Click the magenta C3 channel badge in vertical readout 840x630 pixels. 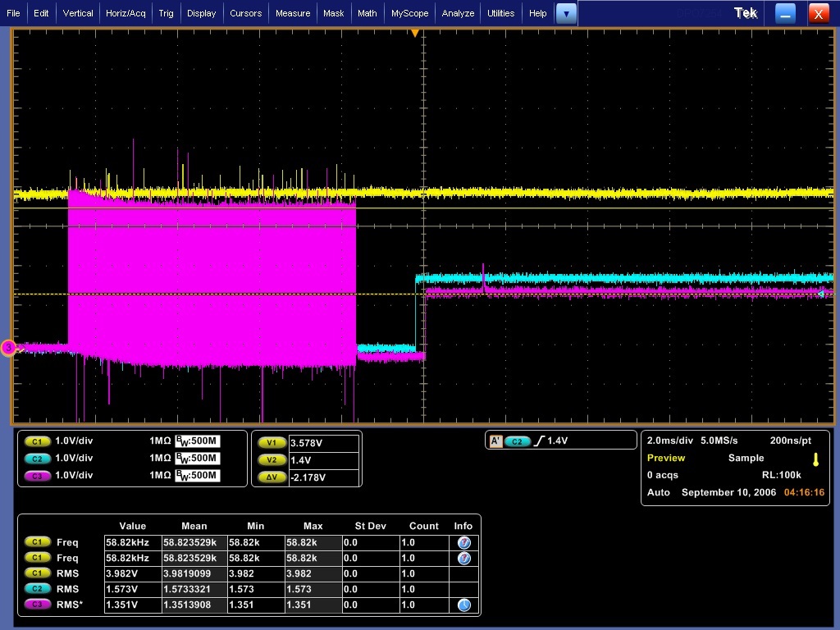39,476
